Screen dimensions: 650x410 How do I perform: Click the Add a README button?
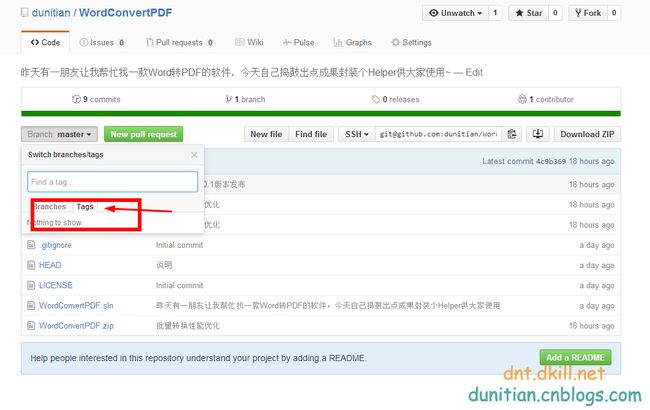click(575, 357)
